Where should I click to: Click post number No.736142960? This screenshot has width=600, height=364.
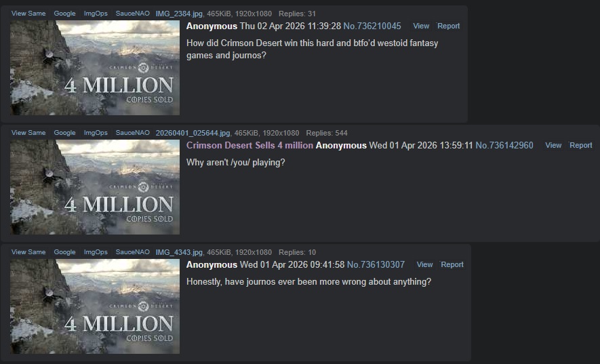[504, 146]
